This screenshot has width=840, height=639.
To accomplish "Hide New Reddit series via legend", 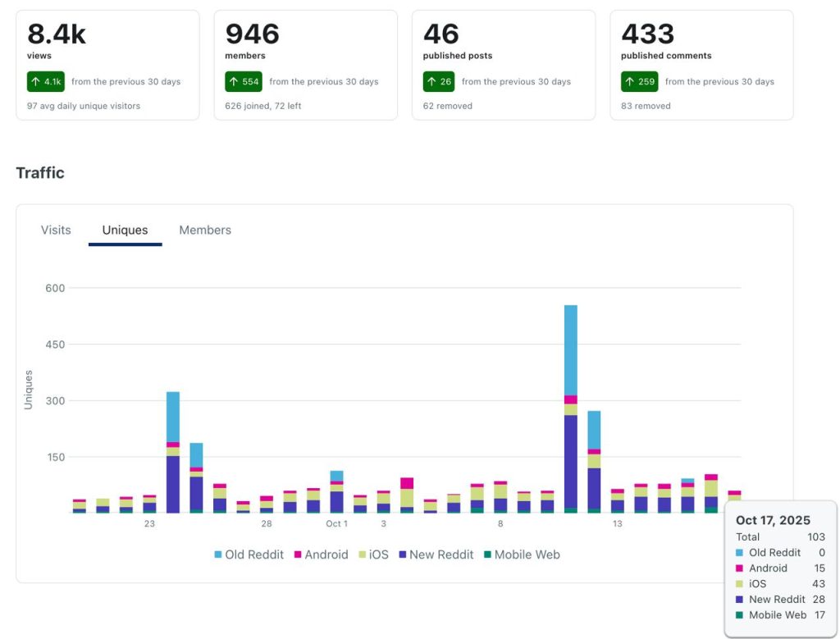I will coord(436,555).
